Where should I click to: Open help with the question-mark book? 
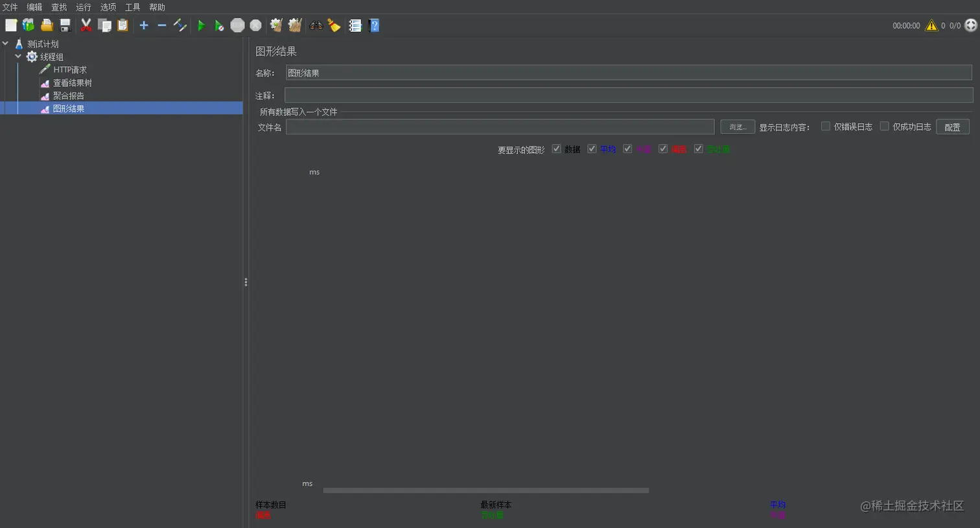[374, 25]
